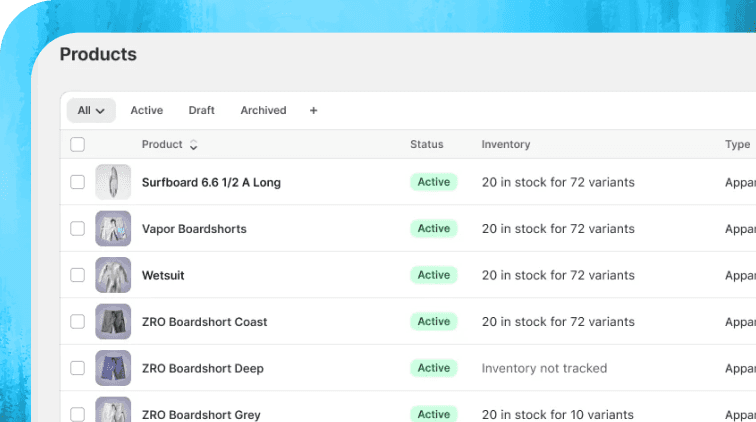This screenshot has height=422, width=756.
Task: Click the plus icon to add view
Action: (x=313, y=111)
